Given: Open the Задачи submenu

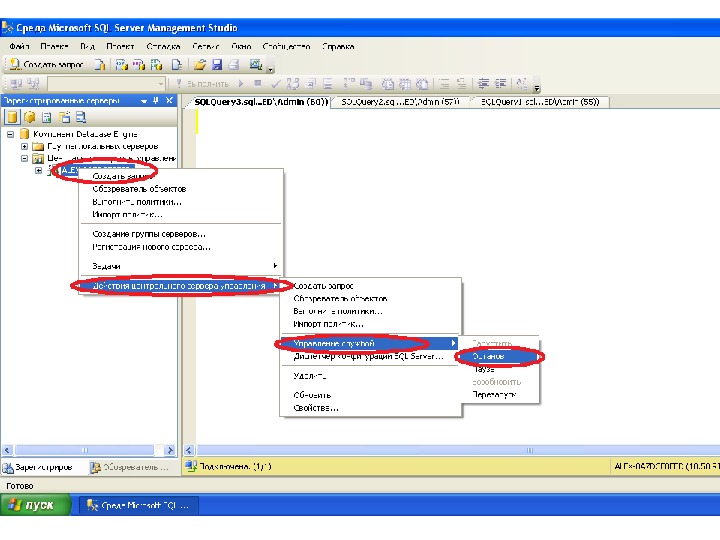Looking at the screenshot, I should [x=180, y=266].
